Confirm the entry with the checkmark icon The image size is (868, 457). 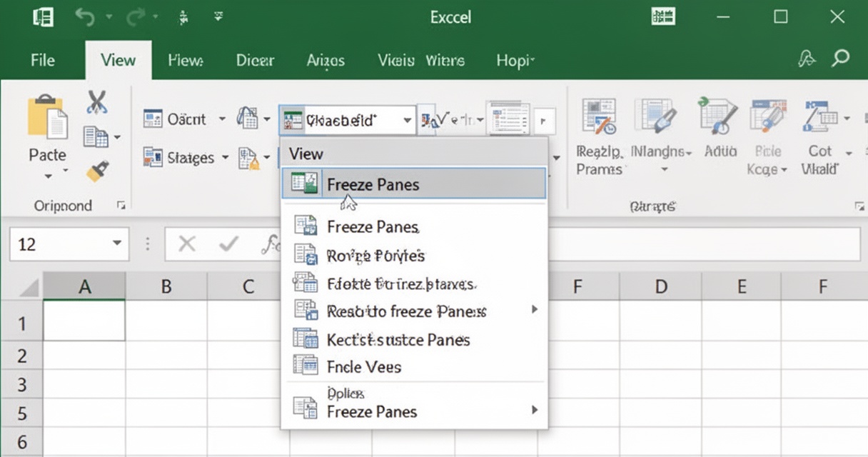(x=228, y=244)
